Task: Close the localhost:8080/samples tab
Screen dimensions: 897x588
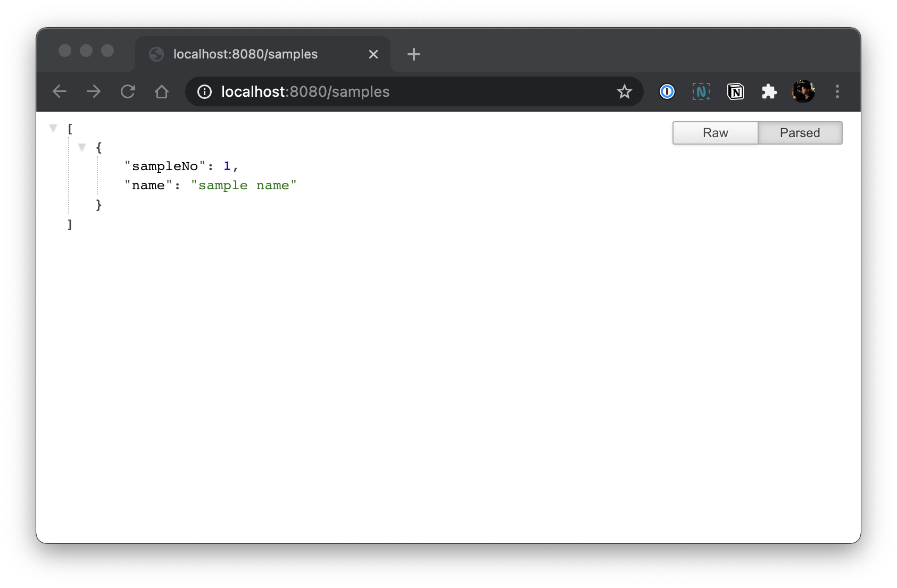Action: click(x=373, y=54)
